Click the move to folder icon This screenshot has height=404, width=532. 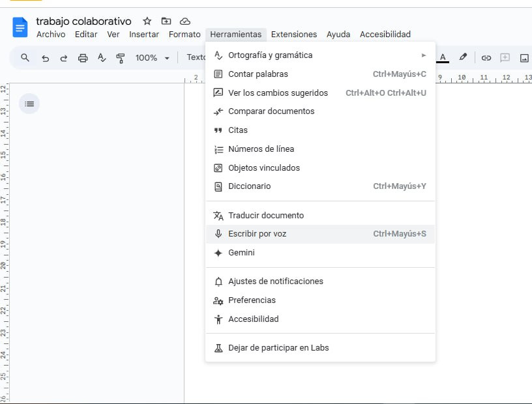click(166, 21)
